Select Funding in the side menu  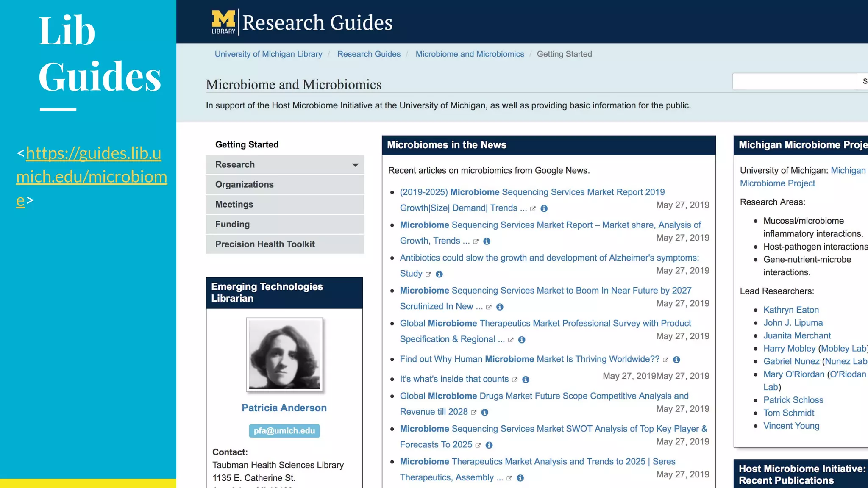[285, 224]
